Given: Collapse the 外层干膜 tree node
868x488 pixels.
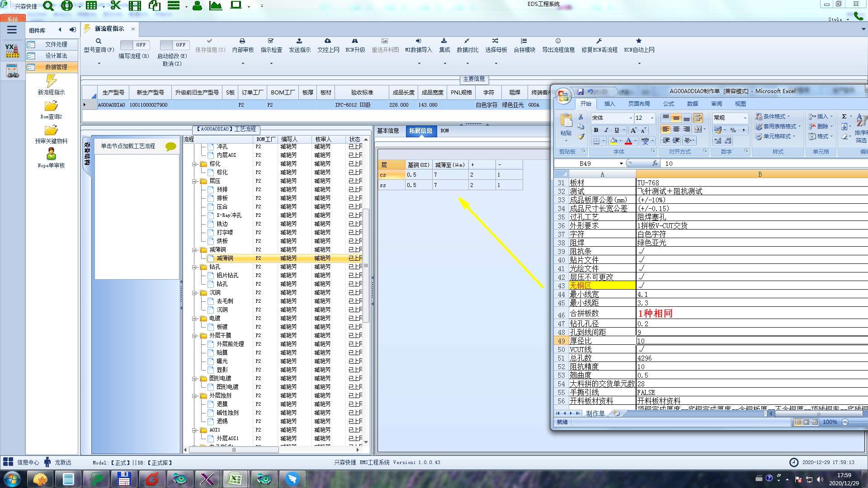Looking at the screenshot, I should click(x=194, y=336).
